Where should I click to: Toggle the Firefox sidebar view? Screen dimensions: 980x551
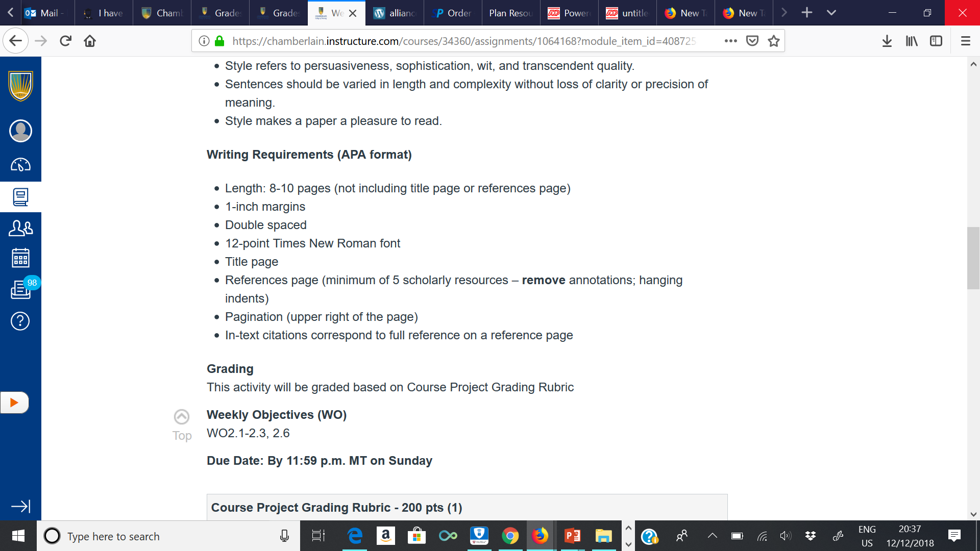click(x=936, y=41)
